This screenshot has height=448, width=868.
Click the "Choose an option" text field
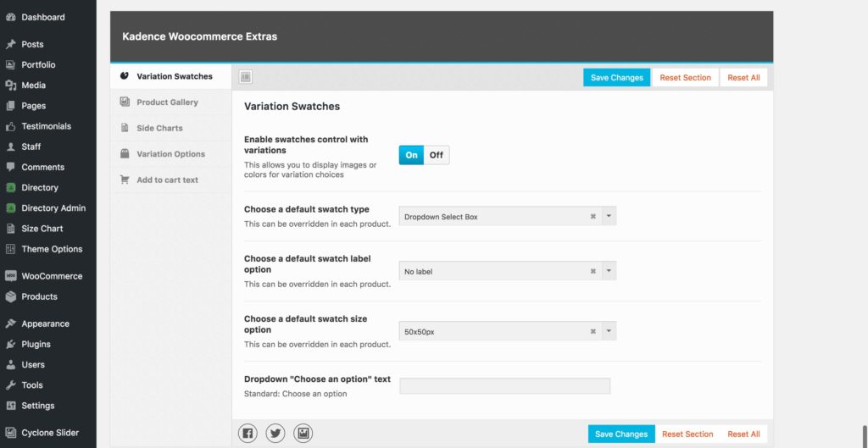(x=504, y=386)
